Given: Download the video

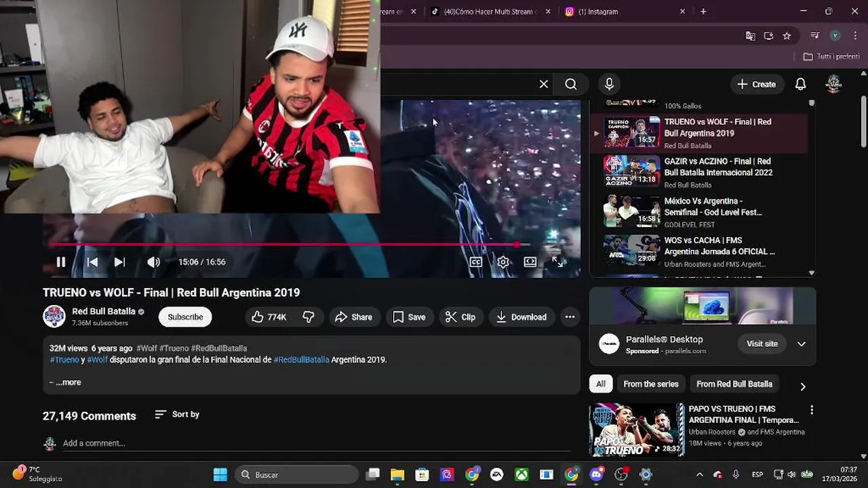Looking at the screenshot, I should [521, 317].
